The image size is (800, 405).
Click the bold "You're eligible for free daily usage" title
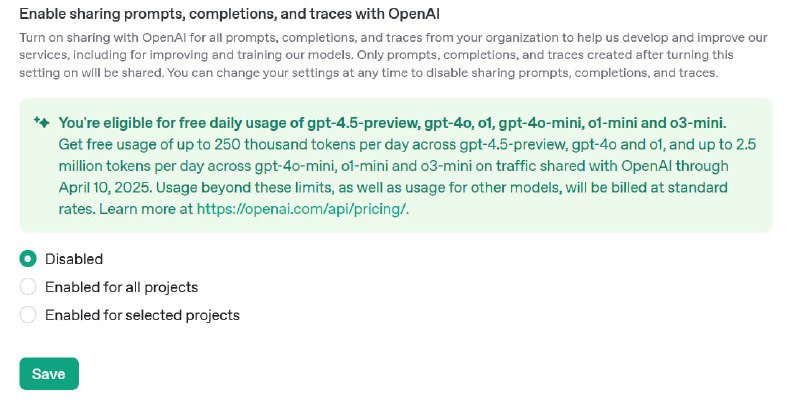point(392,123)
